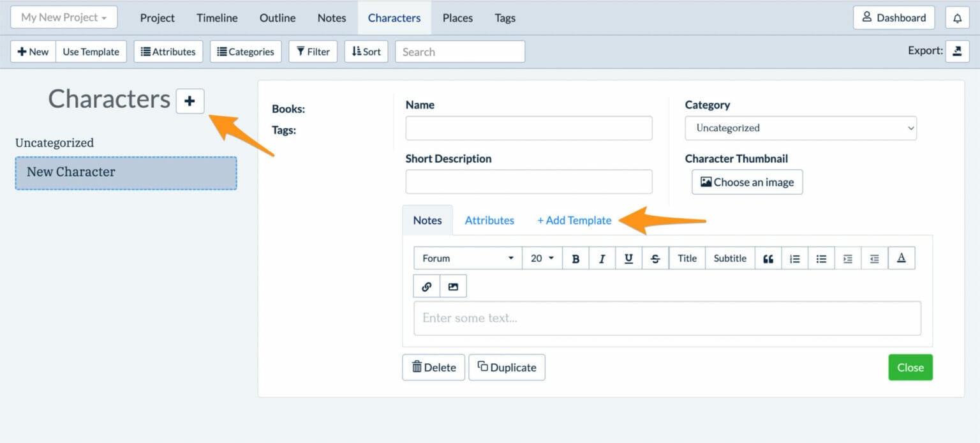Click the Export icon button
This screenshot has height=443, width=980.
click(957, 52)
